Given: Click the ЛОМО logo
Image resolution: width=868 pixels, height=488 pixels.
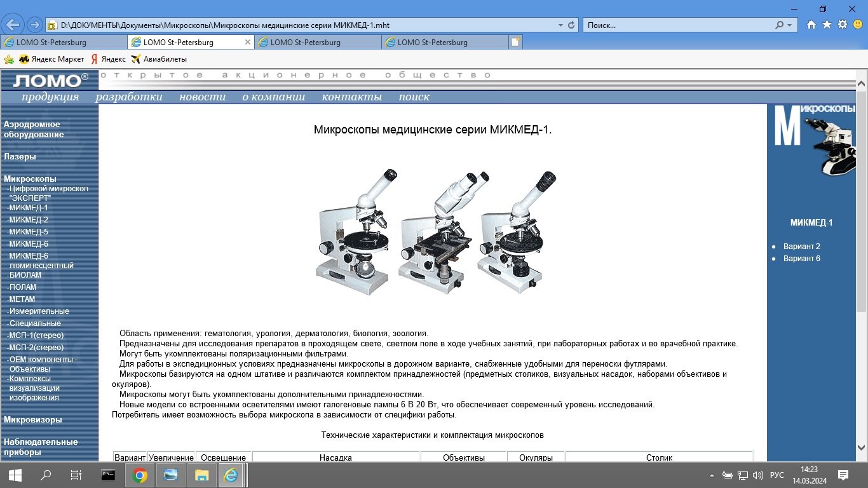Looking at the screenshot, I should click(50, 80).
